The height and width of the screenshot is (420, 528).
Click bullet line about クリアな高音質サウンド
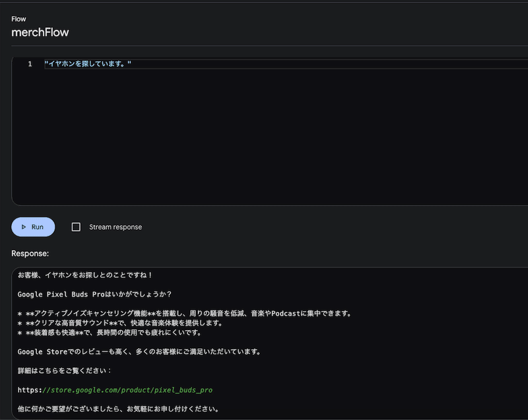(x=121, y=323)
